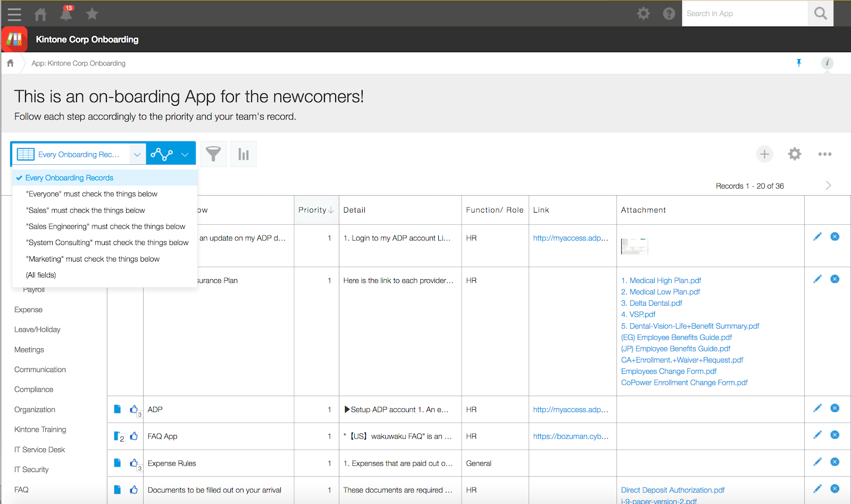Open the three-dots more options menu

click(824, 154)
